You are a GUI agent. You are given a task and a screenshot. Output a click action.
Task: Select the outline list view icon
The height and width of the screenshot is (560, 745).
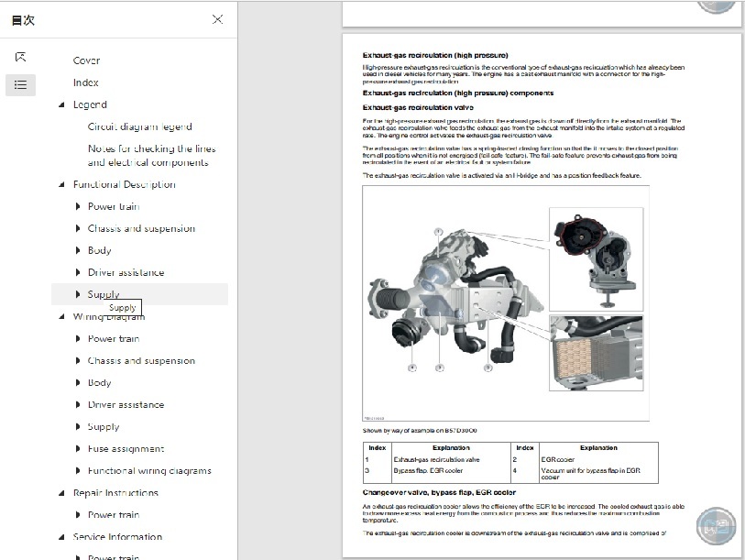click(20, 84)
